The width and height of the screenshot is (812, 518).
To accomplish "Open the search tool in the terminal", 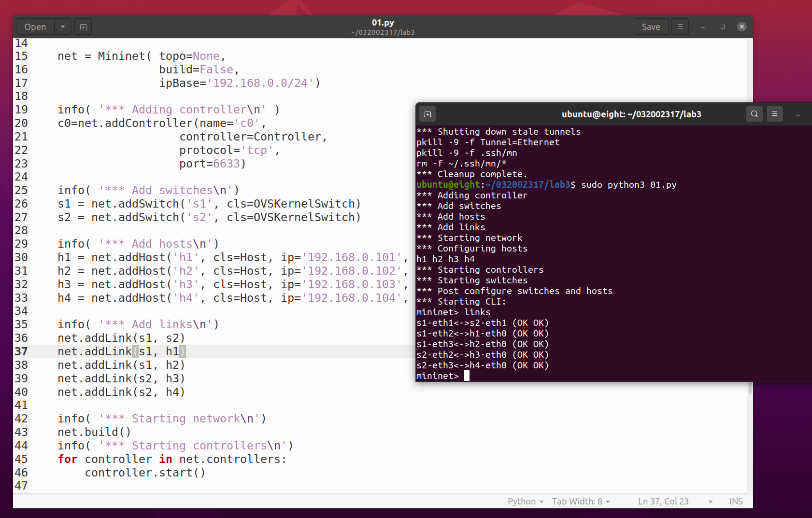I will 755,114.
